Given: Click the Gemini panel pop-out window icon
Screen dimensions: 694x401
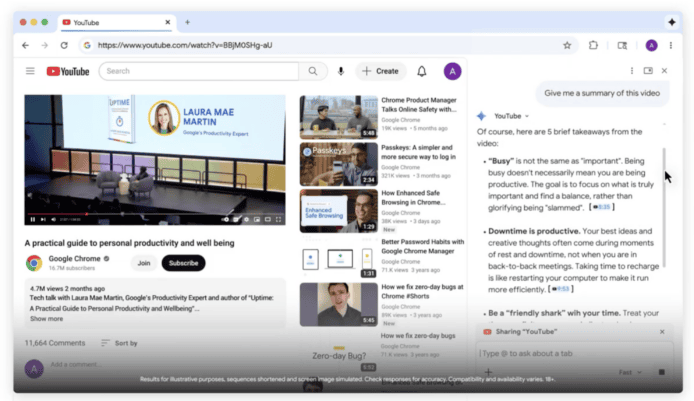Looking at the screenshot, I should click(648, 71).
